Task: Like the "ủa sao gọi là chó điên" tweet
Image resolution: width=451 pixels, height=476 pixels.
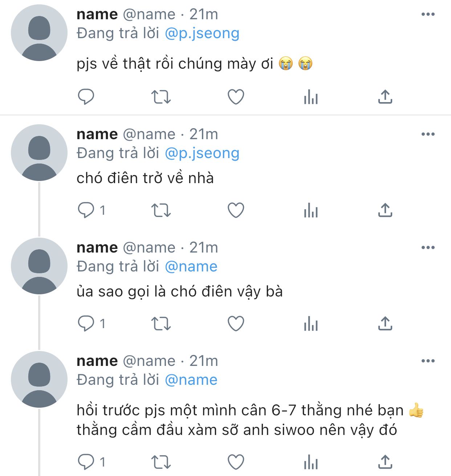Action: point(236,324)
